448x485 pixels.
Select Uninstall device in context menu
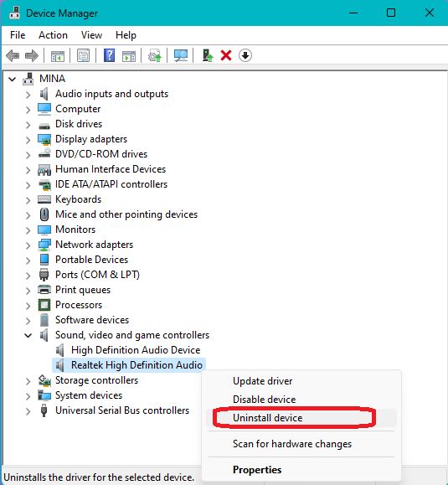267,418
